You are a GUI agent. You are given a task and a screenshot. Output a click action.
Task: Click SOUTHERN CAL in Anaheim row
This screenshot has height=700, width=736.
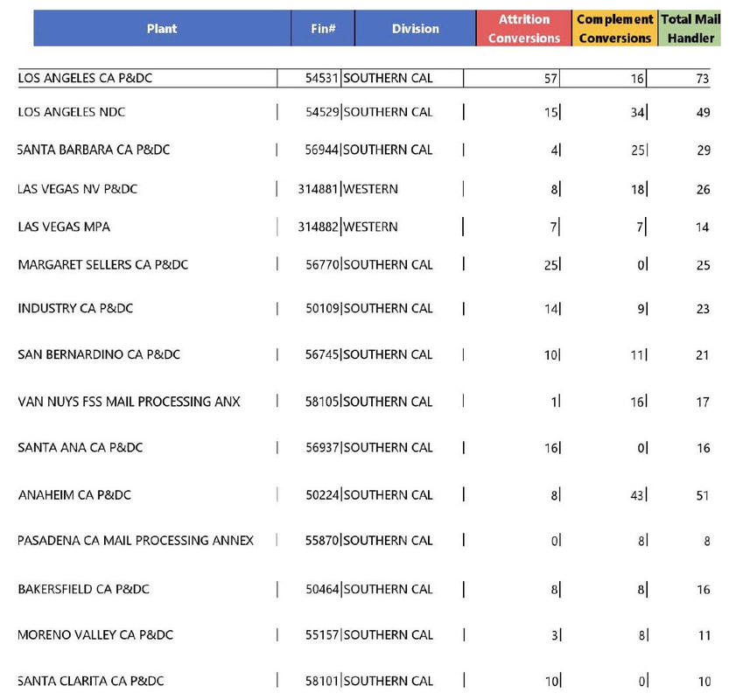(388, 495)
